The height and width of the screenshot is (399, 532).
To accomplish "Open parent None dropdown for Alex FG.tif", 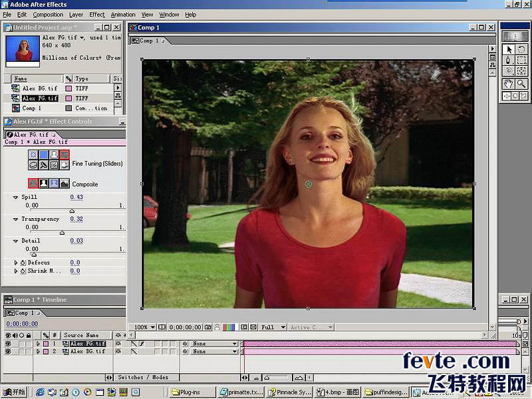I will [213, 344].
